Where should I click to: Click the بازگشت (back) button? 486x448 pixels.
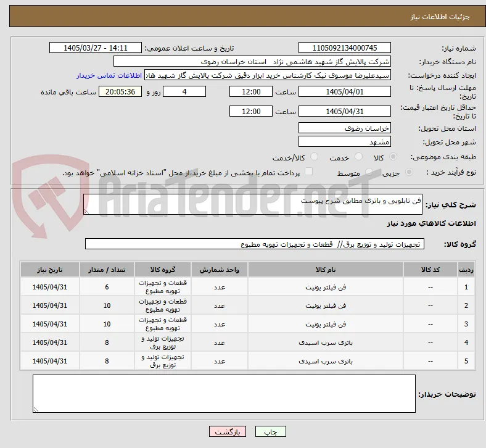(228, 431)
